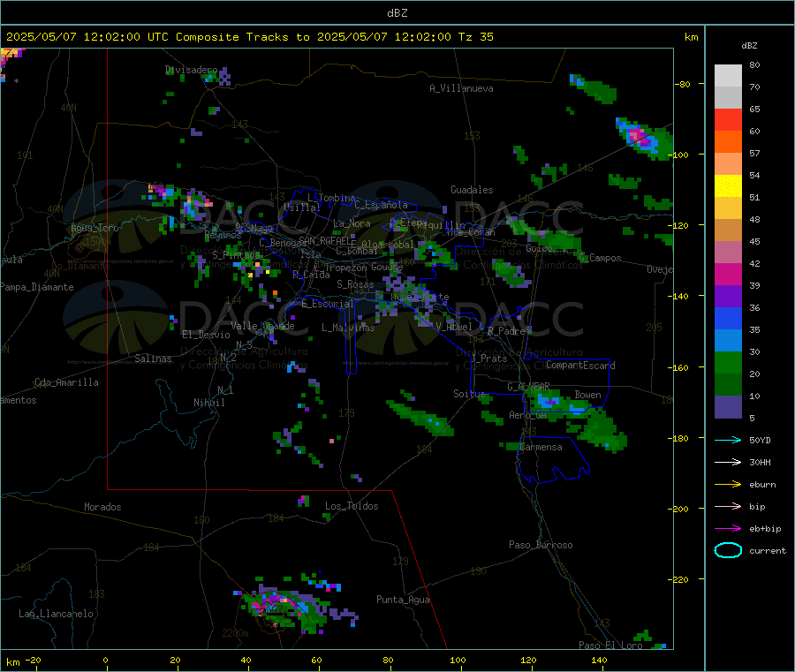Click the Pampa_Diamante location label
Screen dimensions: 795x672
(36, 287)
